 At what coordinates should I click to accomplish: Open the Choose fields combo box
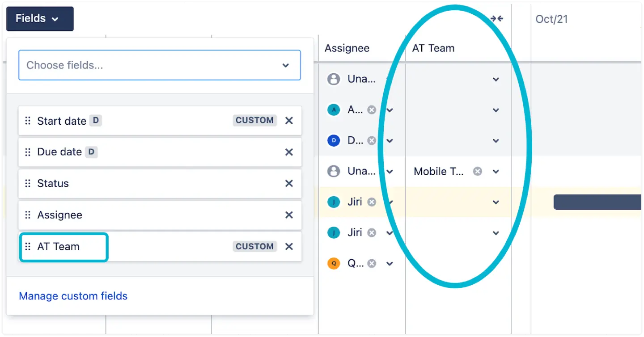coord(159,65)
